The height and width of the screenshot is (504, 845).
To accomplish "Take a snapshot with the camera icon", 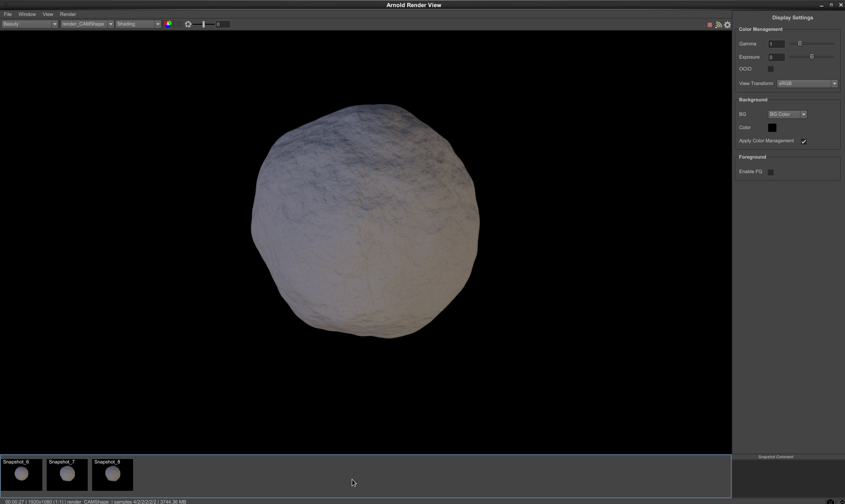I will tap(830, 501).
